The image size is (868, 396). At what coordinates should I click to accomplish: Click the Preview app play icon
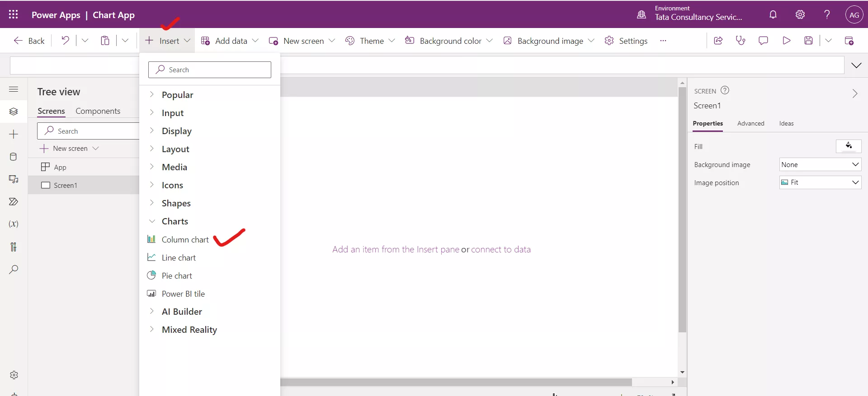coord(787,41)
